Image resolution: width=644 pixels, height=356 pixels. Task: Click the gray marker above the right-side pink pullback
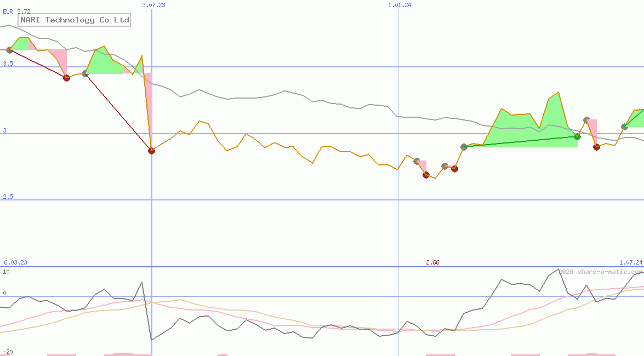[x=585, y=119]
